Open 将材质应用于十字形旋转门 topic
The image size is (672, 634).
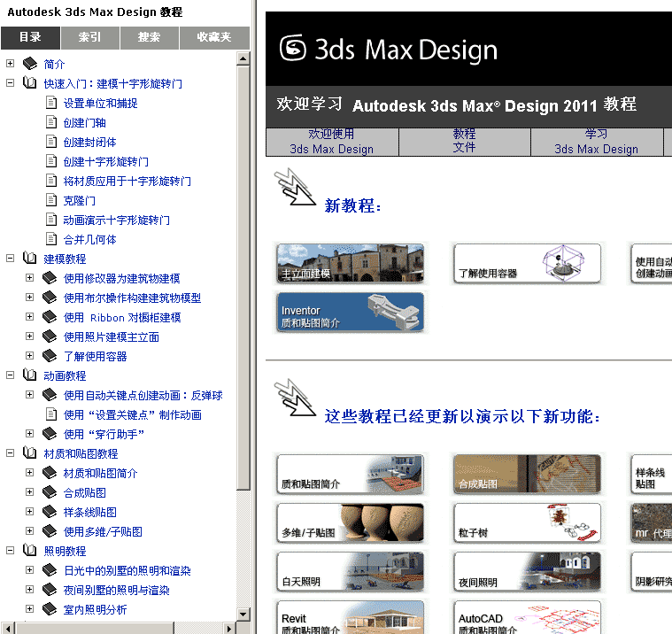127,181
